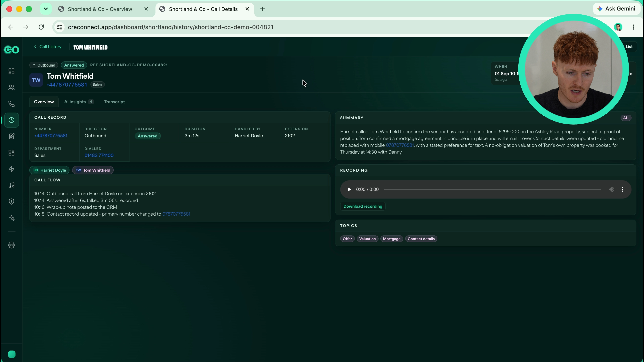Mute the recording volume
The height and width of the screenshot is (362, 644).
611,189
